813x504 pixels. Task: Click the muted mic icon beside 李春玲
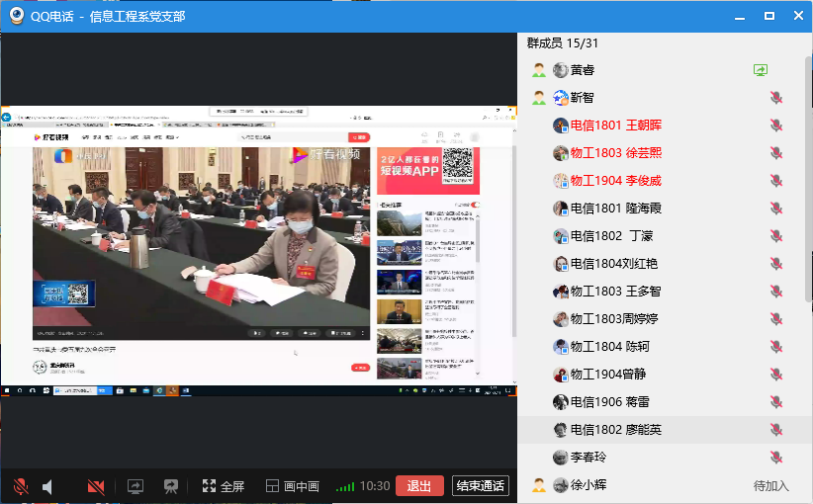(x=776, y=458)
